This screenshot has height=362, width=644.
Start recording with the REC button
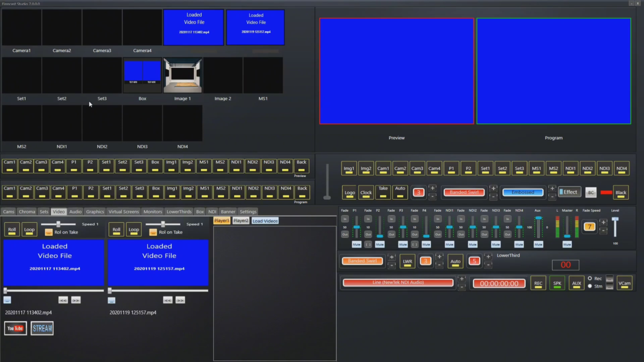[x=538, y=283]
